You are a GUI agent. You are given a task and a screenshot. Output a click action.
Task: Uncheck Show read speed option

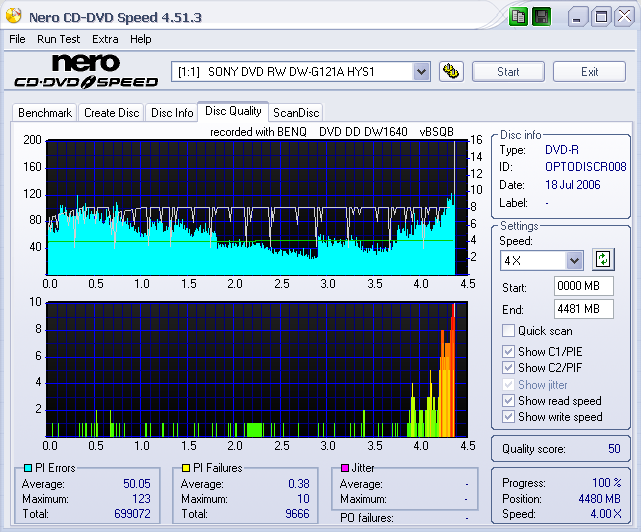pyautogui.click(x=509, y=401)
